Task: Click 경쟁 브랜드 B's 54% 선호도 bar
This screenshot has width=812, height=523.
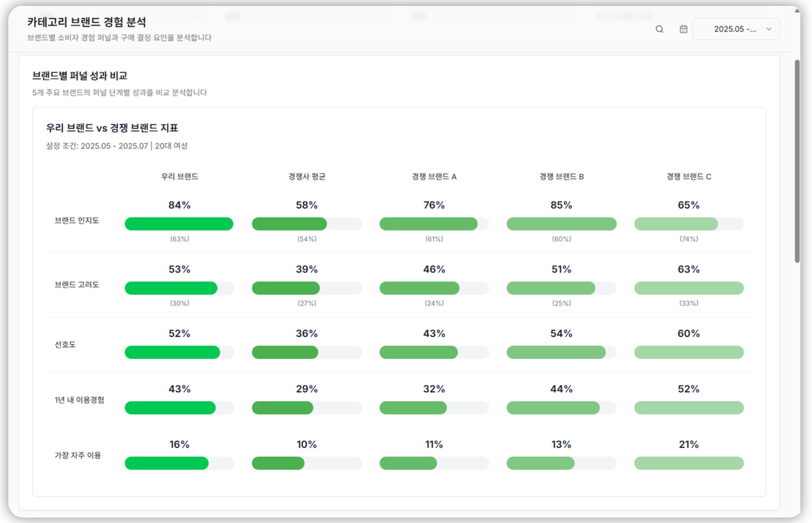Action: [x=556, y=352]
